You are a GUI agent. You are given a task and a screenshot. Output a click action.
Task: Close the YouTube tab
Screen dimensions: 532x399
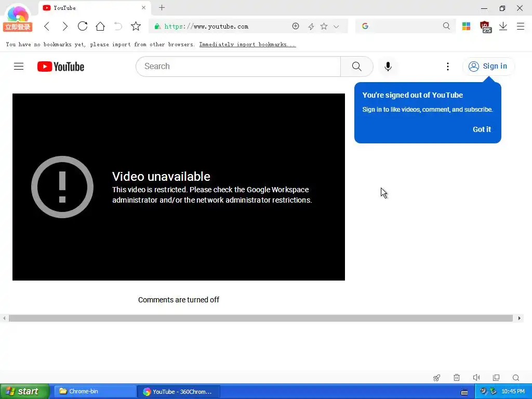(143, 7)
